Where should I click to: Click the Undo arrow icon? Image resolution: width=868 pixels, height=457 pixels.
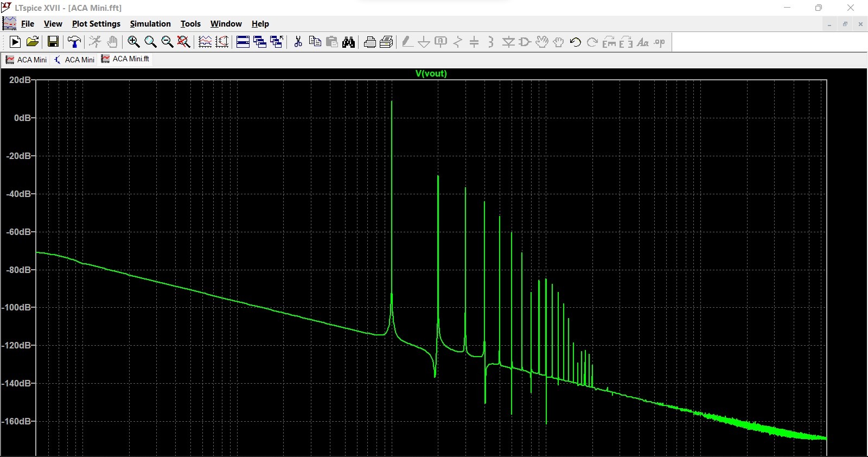pyautogui.click(x=576, y=42)
